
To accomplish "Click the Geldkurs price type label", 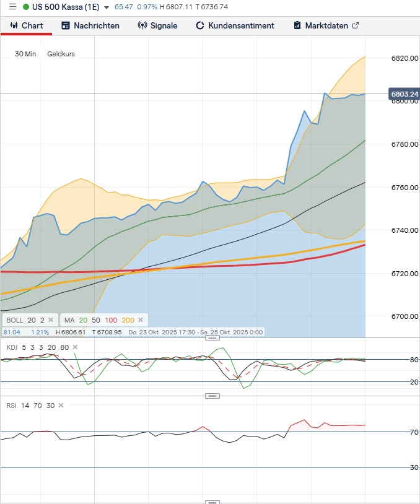I will 61,54.
